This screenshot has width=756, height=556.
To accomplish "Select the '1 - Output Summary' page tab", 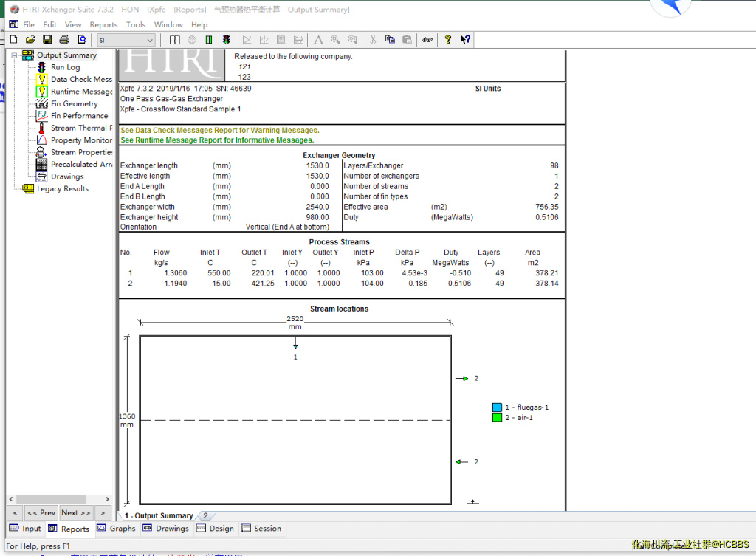I will pos(159,515).
